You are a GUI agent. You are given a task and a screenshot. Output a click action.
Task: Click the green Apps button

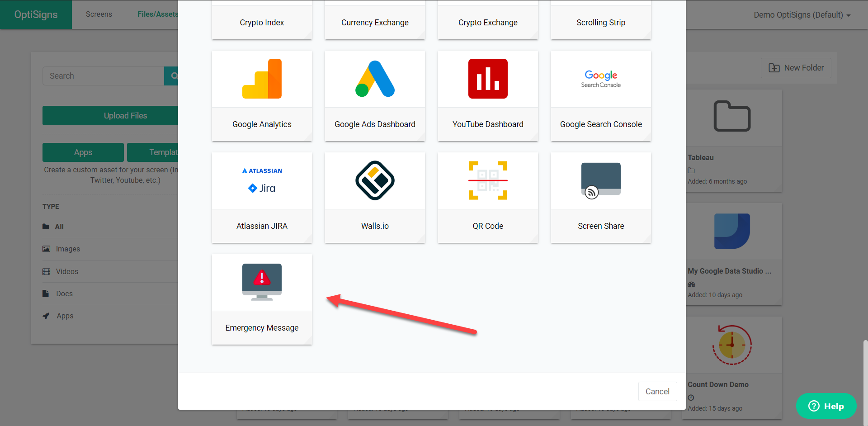83,152
